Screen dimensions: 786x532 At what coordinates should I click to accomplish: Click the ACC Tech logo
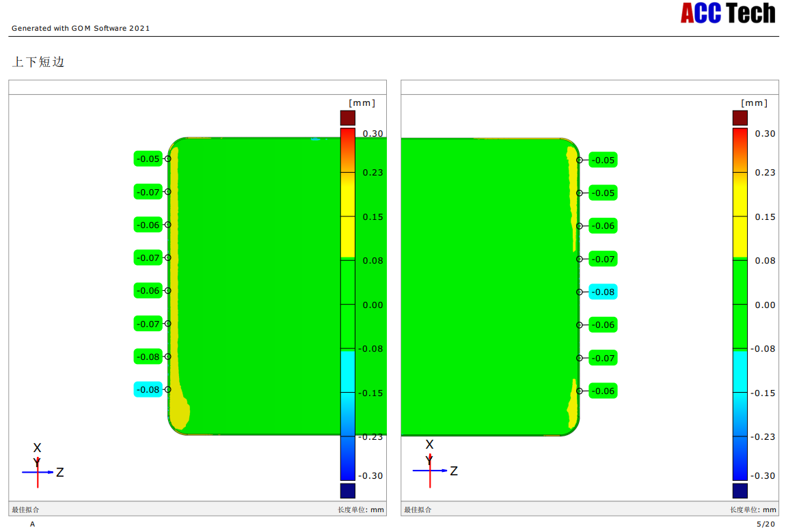(x=728, y=14)
